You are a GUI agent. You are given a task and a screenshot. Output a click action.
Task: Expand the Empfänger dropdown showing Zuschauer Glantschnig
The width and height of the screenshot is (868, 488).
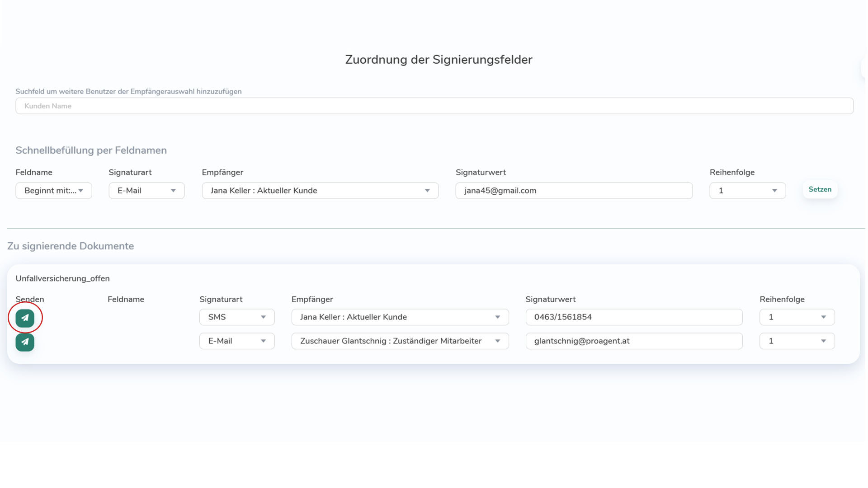click(x=399, y=341)
